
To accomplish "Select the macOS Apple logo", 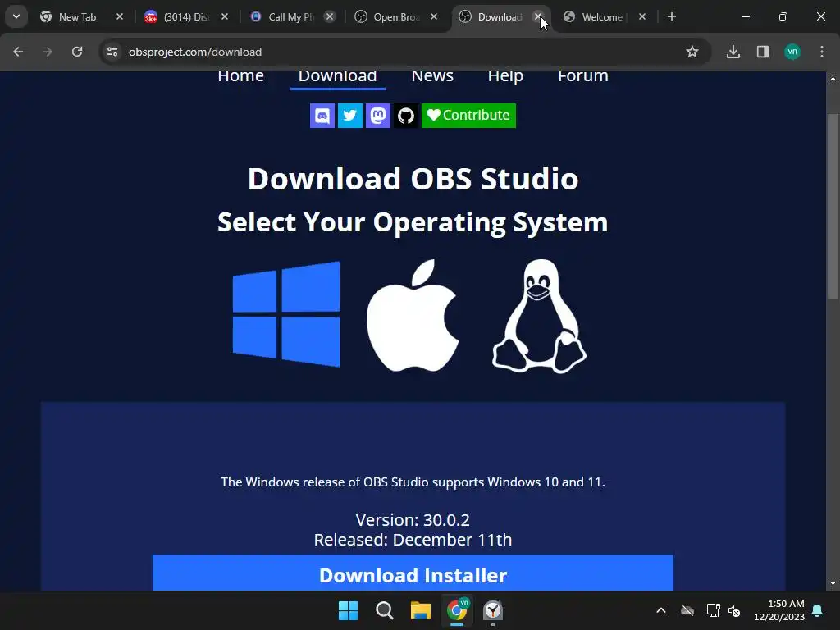I will coord(413,316).
